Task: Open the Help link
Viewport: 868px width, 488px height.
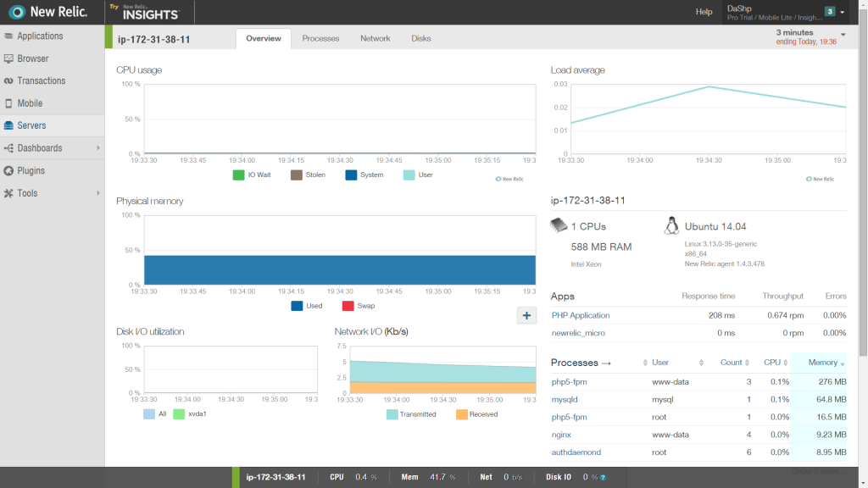Action: pos(704,12)
